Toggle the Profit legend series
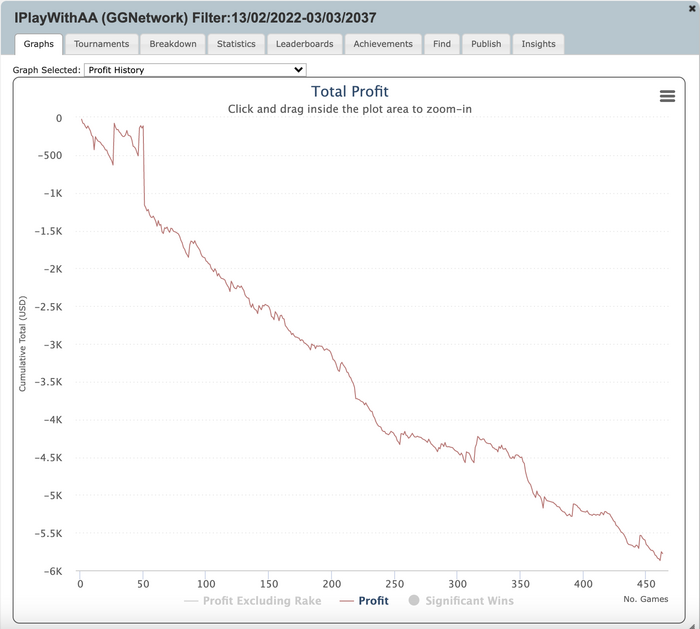700x629 pixels. (364, 601)
